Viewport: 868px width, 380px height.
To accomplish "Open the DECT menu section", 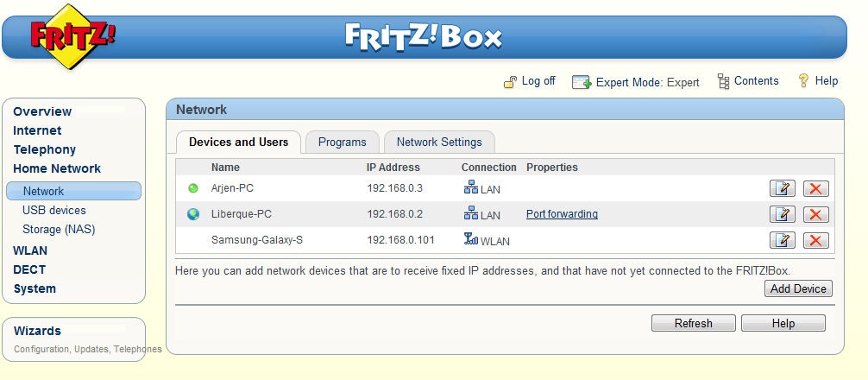I will click(29, 269).
